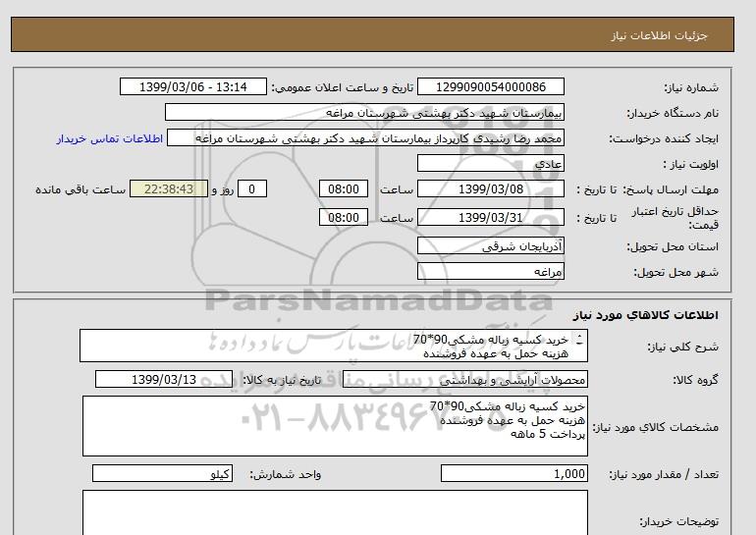This screenshot has width=756, height=535.
Task: Click label شماره نیاز
Action: coord(691,87)
